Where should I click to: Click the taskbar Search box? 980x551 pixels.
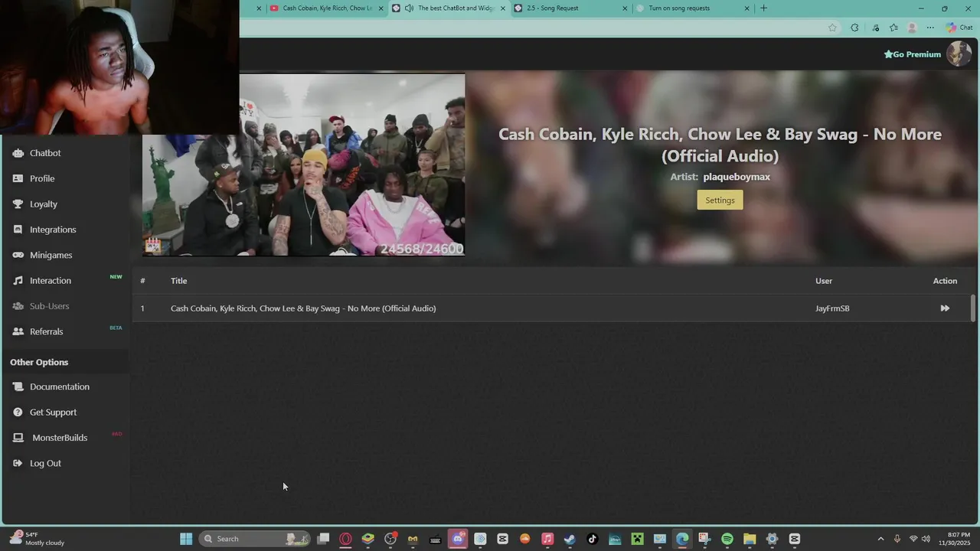click(254, 539)
